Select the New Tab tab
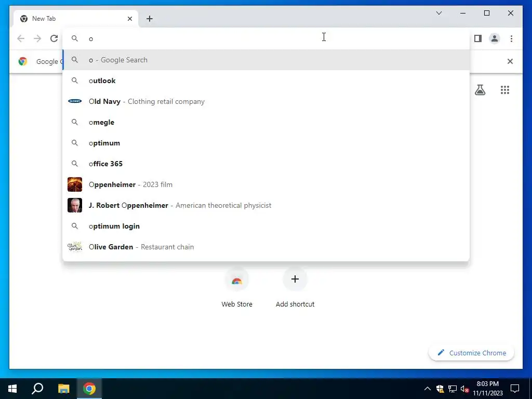This screenshot has width=532, height=399. tap(75, 19)
